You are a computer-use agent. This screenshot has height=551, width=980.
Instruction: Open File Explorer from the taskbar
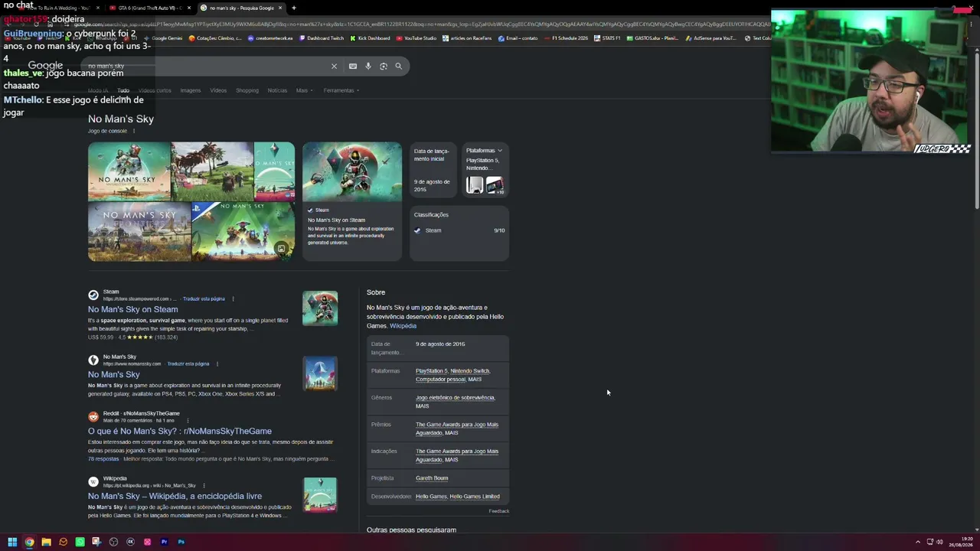tap(46, 542)
